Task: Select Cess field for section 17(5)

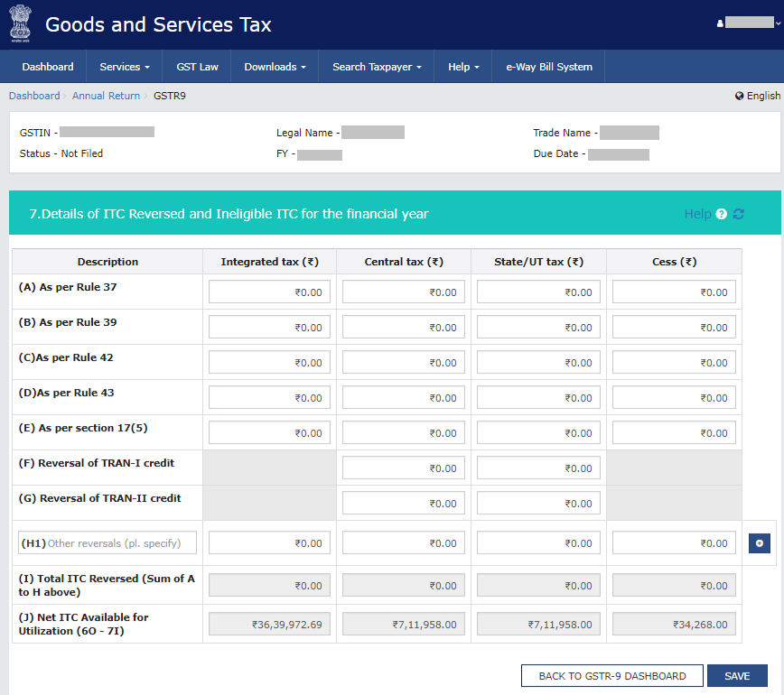Action: coord(674,432)
